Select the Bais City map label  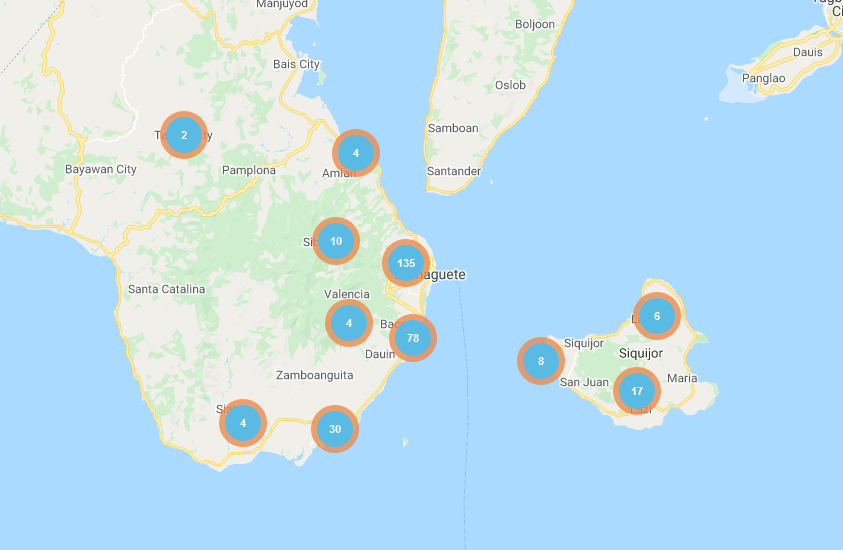296,65
